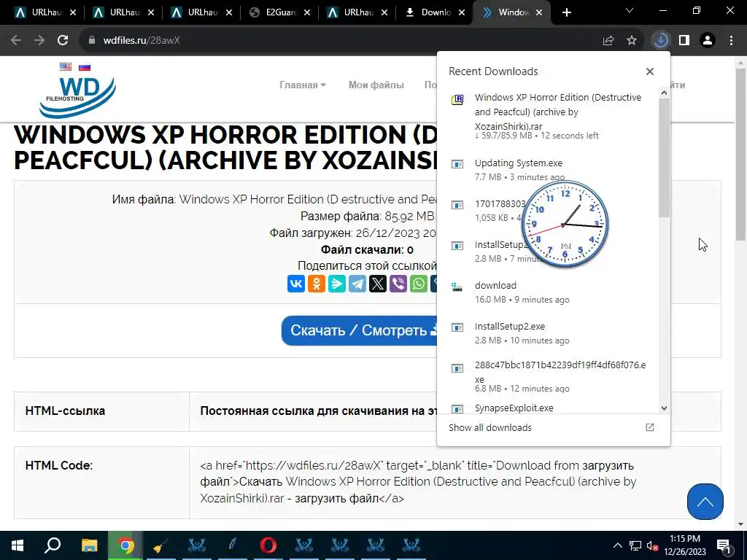The height and width of the screenshot is (560, 747).
Task: Click the blue scroll-to-top button
Action: [x=705, y=502]
